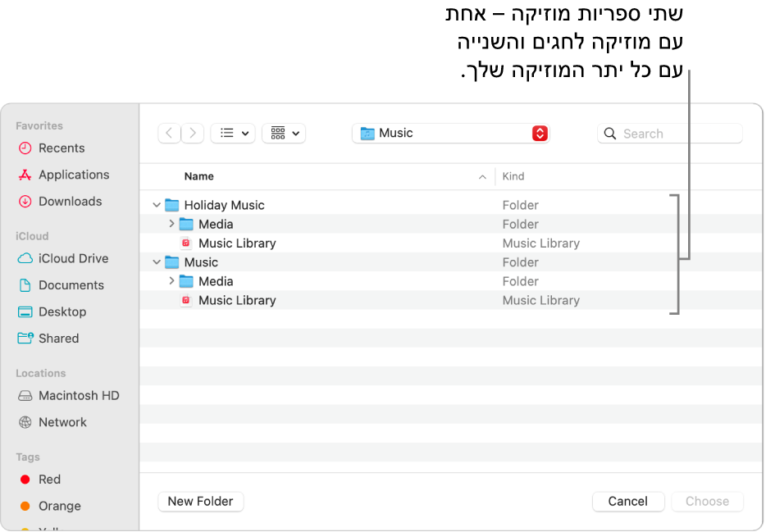Viewport: 766px width, 532px height.
Task: Click the New Folder button
Action: coord(201,501)
